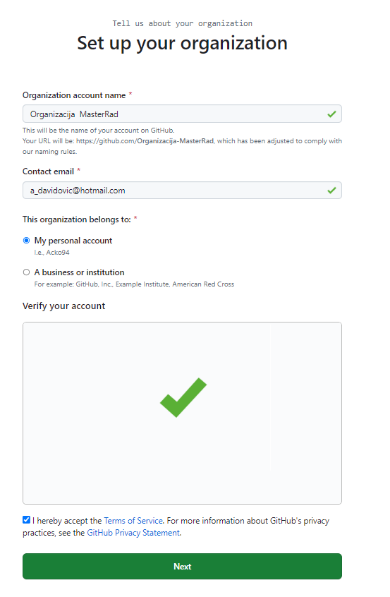390x597 pixels.
Task: Click the green checkmark in contact email field
Action: [x=331, y=190]
